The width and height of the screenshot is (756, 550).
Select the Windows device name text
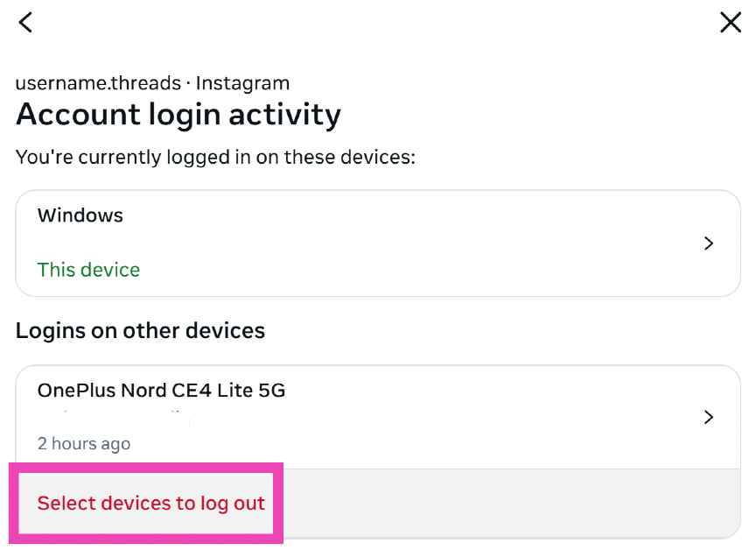pyautogui.click(x=80, y=215)
